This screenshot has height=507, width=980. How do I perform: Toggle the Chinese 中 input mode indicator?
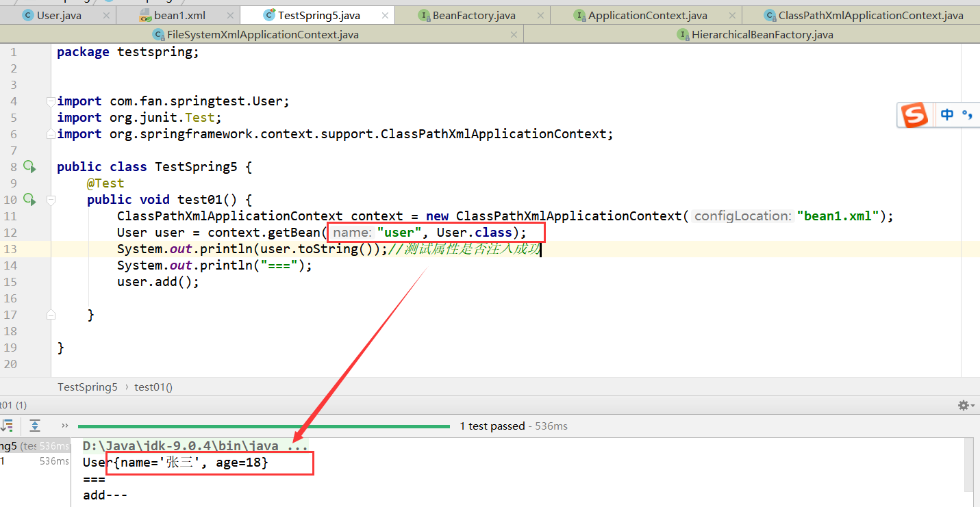coord(947,115)
